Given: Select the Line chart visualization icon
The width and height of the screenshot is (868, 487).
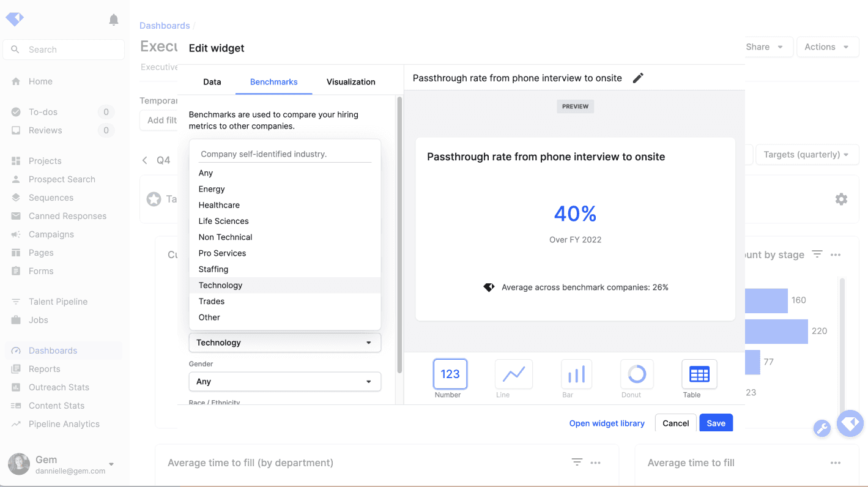Looking at the screenshot, I should (513, 374).
